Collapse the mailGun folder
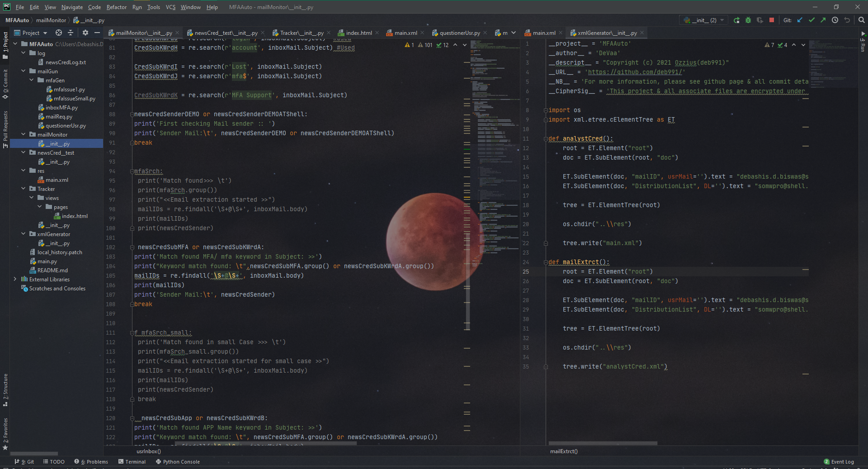Viewport: 868px width, 469px height. 24,71
